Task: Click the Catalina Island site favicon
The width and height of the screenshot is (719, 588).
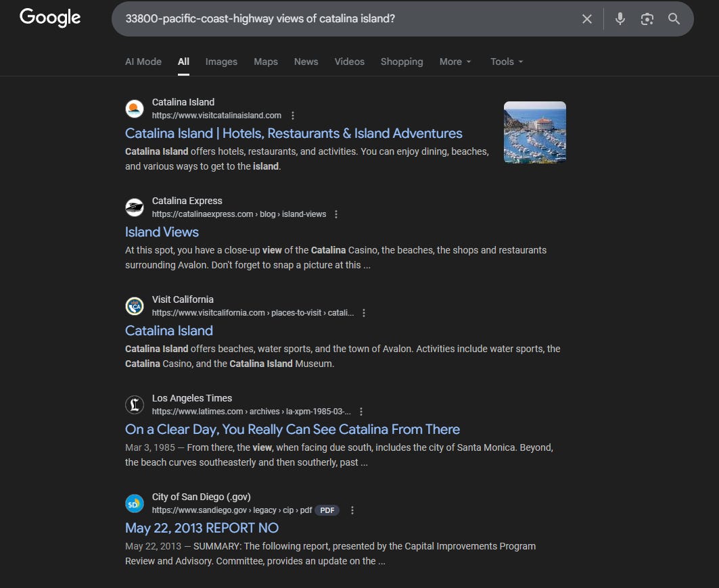Action: click(x=135, y=109)
